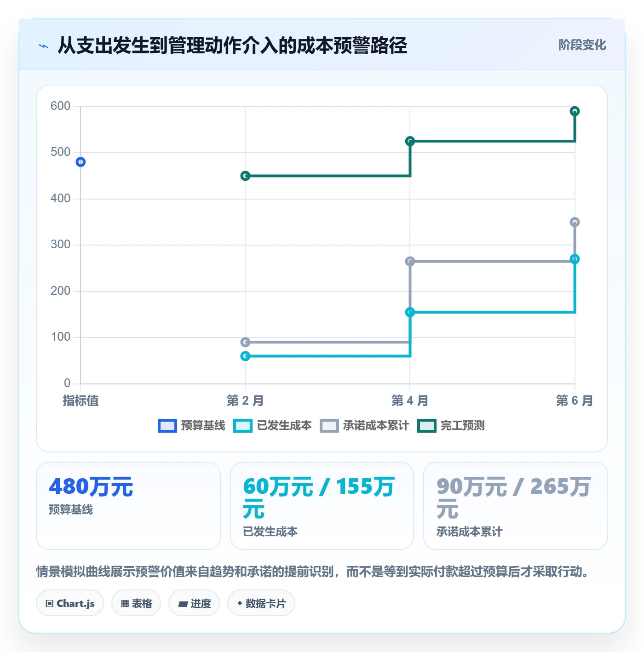Click the lightning icon beside the title
The width and height of the screenshot is (644, 652).
44,46
